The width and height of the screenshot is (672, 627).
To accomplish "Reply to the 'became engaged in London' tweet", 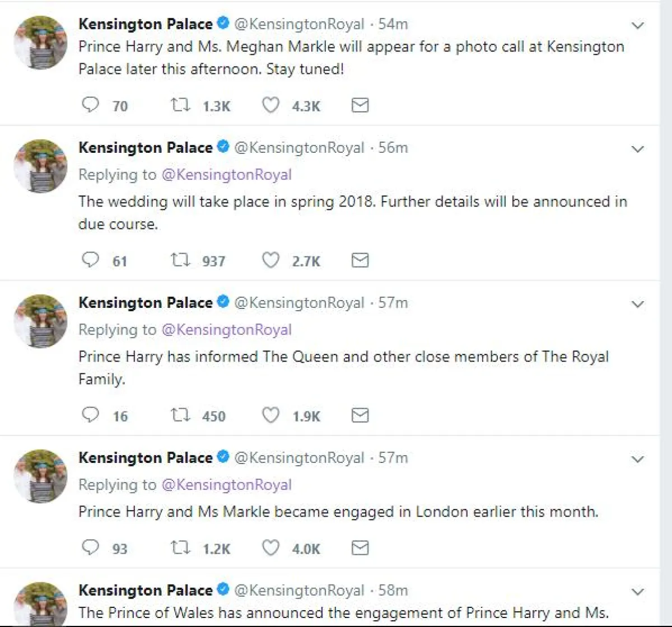I will pos(91,548).
